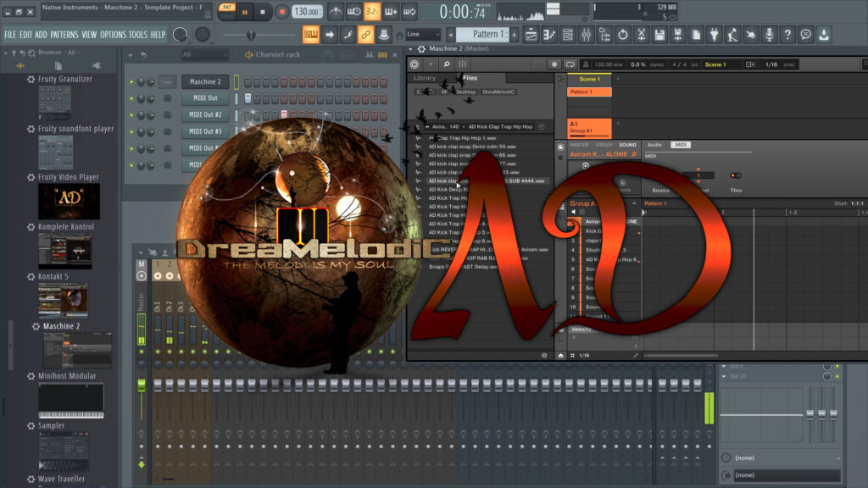Click the Master mixer track fader
This screenshot has width=868, height=488.
coord(142,385)
